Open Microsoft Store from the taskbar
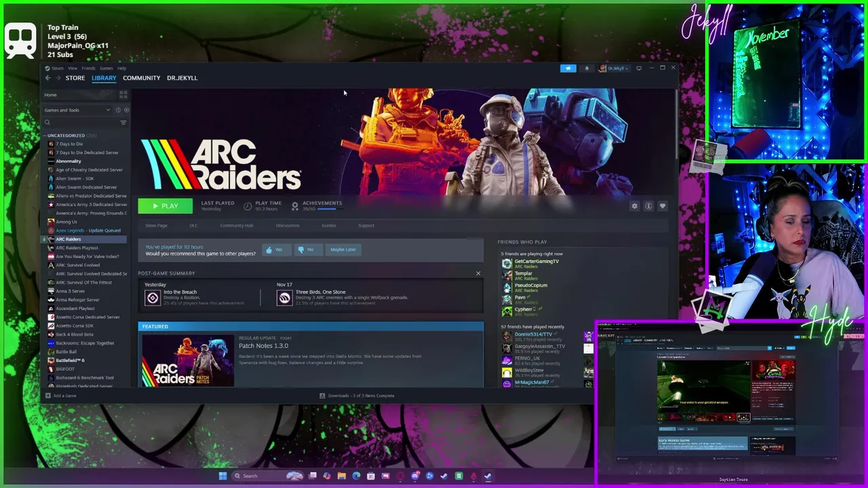The width and height of the screenshot is (868, 488). (371, 476)
